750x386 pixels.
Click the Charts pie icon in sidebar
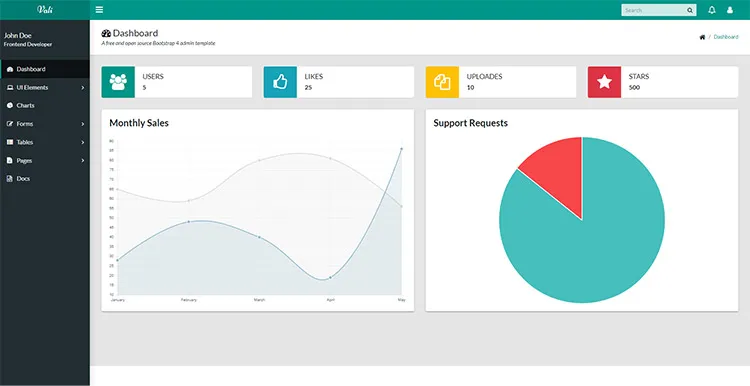pos(10,105)
